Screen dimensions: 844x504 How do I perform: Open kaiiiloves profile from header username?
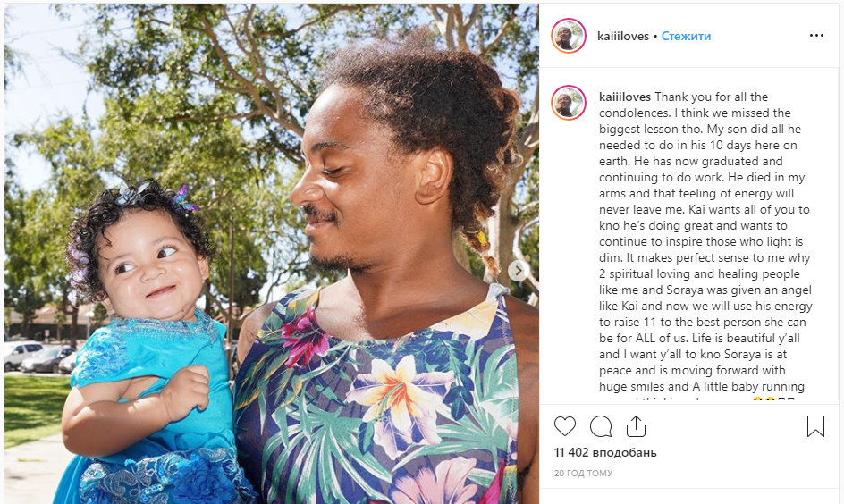[623, 36]
